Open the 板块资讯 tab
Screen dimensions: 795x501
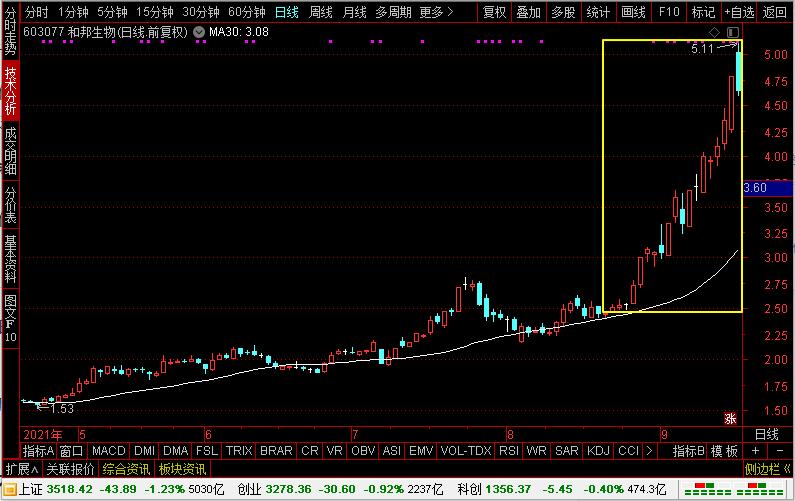click(x=182, y=469)
